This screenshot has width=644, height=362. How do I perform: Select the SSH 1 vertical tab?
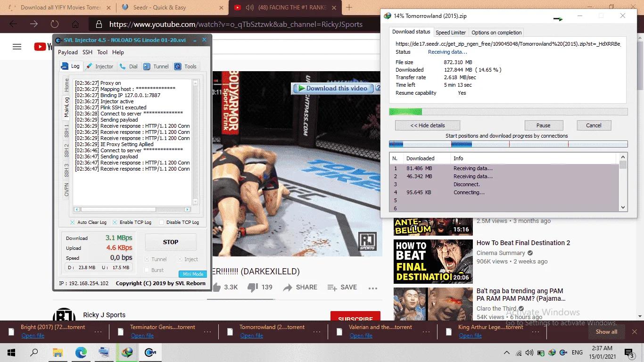tap(66, 131)
